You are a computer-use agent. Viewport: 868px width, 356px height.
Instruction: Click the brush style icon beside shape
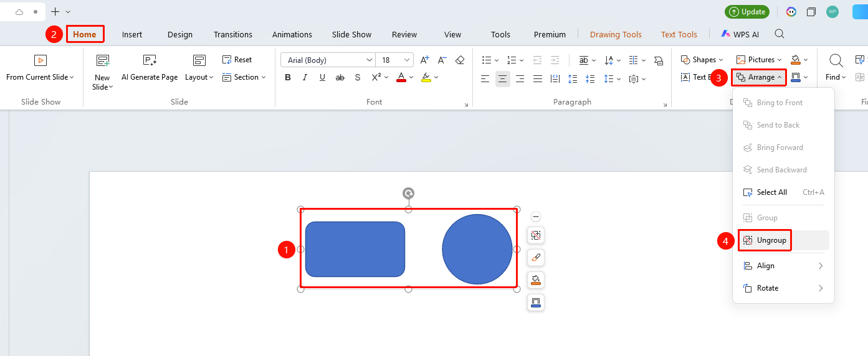536,258
